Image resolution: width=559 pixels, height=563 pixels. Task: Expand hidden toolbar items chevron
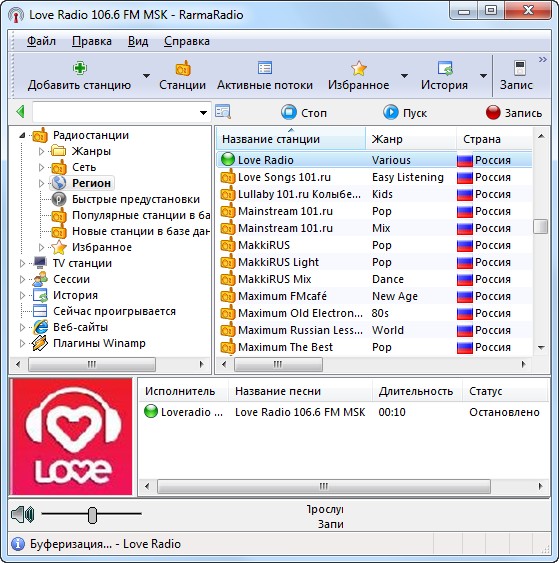(542, 60)
